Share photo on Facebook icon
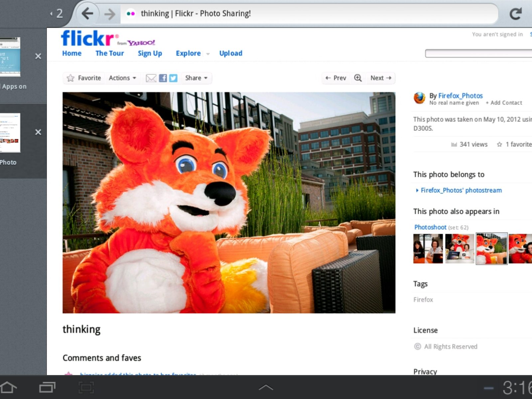Screen dimensions: 532x399 tap(163, 78)
